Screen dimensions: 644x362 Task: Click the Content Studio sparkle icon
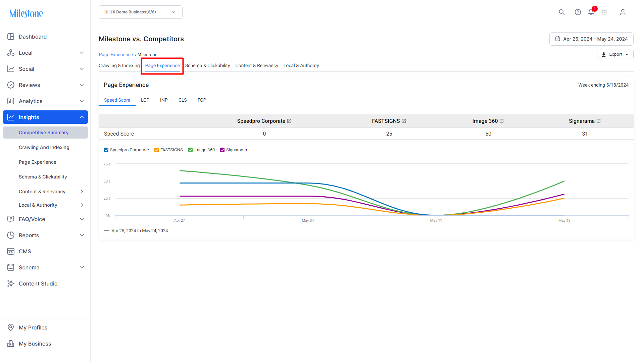11,283
